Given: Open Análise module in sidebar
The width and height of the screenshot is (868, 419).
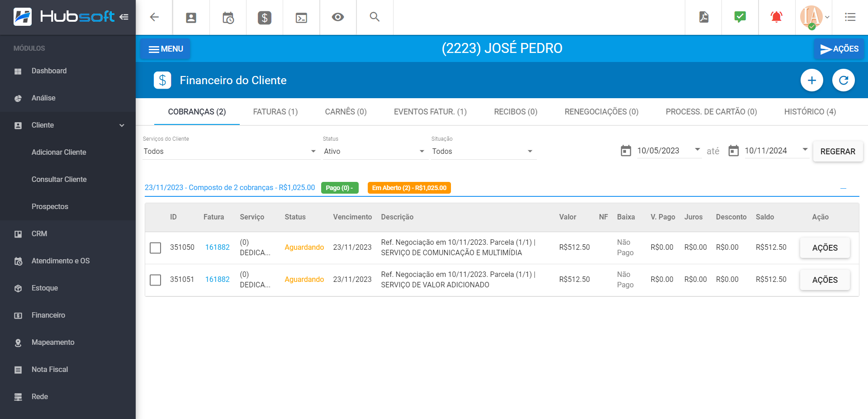Looking at the screenshot, I should (x=68, y=98).
